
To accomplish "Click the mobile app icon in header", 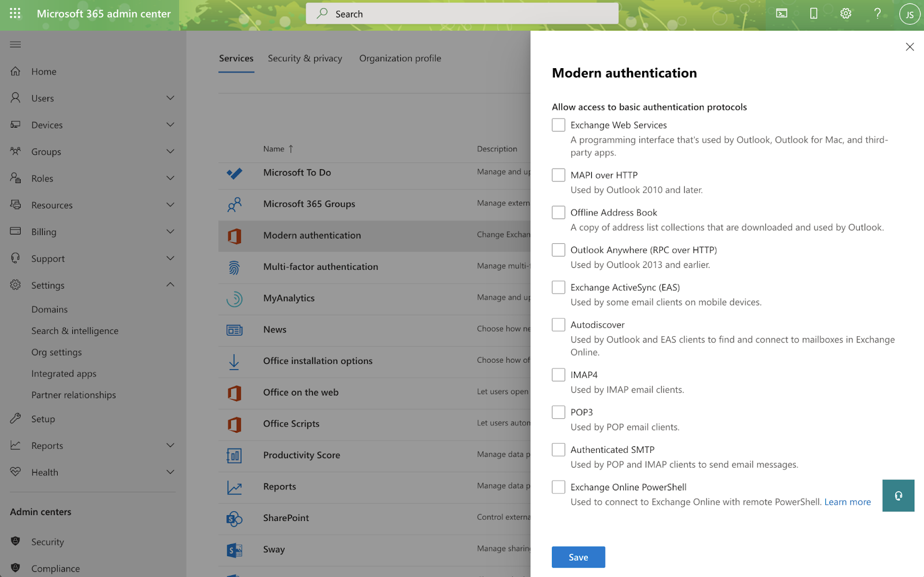I will click(814, 13).
